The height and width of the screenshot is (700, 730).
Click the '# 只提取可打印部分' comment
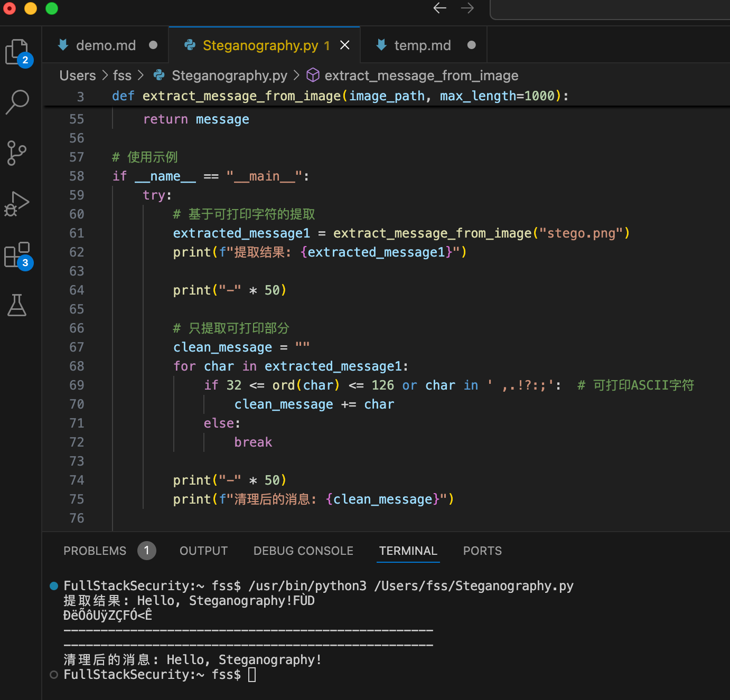(231, 328)
